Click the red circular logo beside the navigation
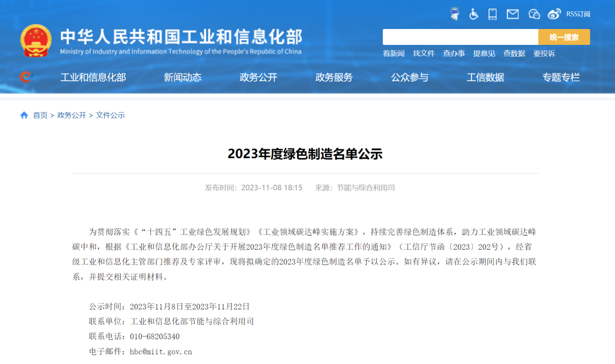Viewport: 615px width, 364px height. 25,77
